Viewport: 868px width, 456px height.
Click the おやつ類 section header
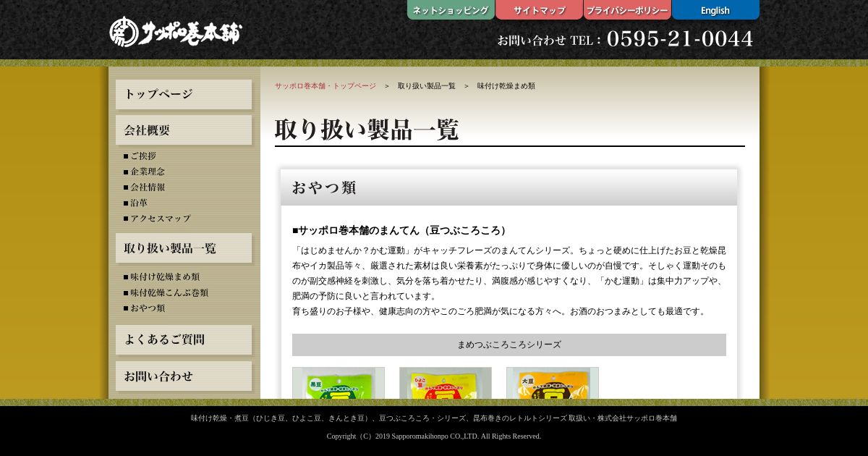(509, 187)
